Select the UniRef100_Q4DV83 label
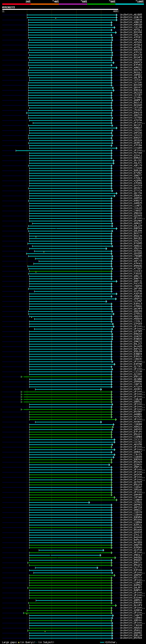This screenshot has height=644, width=146. point(131,429)
